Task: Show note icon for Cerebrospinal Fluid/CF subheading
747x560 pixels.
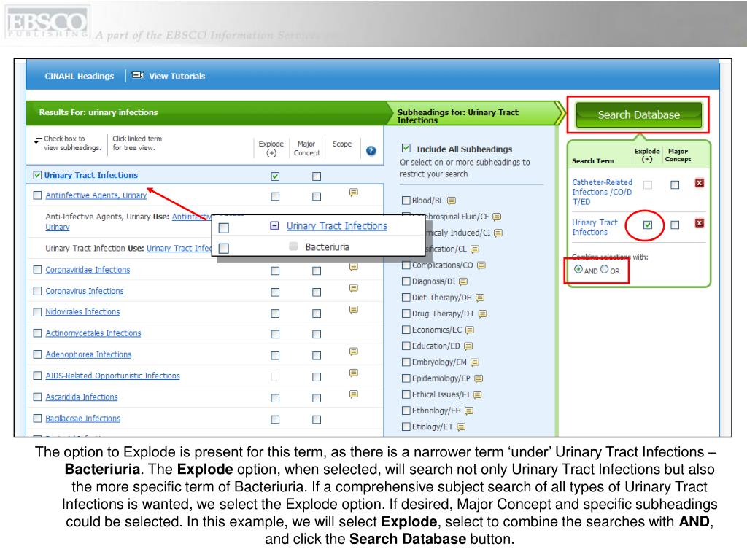Action: 497,217
